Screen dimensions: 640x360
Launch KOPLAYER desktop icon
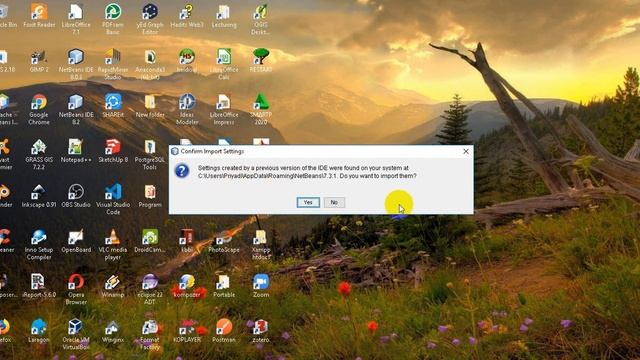click(187, 331)
